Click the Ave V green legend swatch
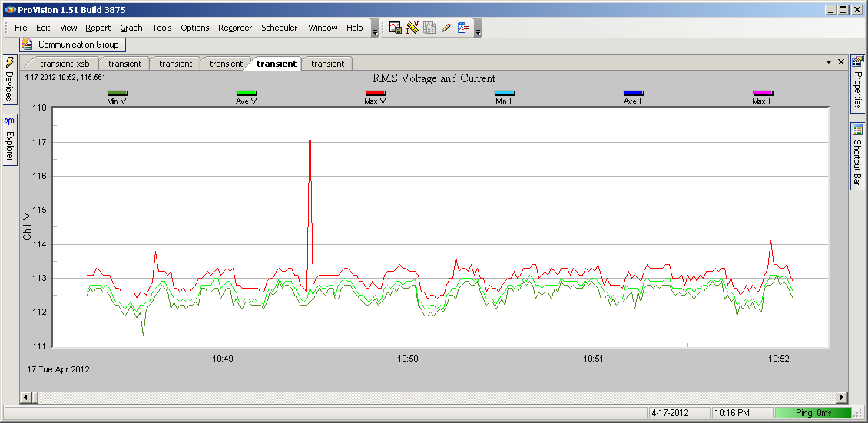Viewport: 868px width, 423px height. tap(247, 94)
